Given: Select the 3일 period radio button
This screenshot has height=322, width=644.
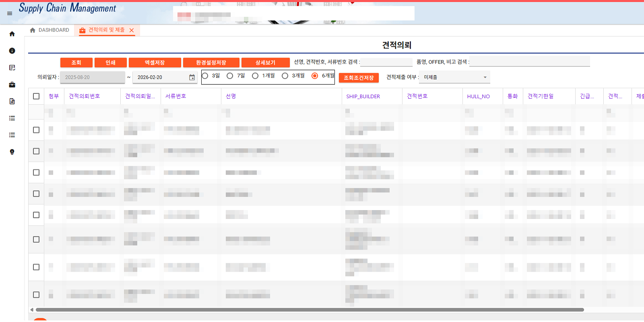Looking at the screenshot, I should pyautogui.click(x=205, y=76).
